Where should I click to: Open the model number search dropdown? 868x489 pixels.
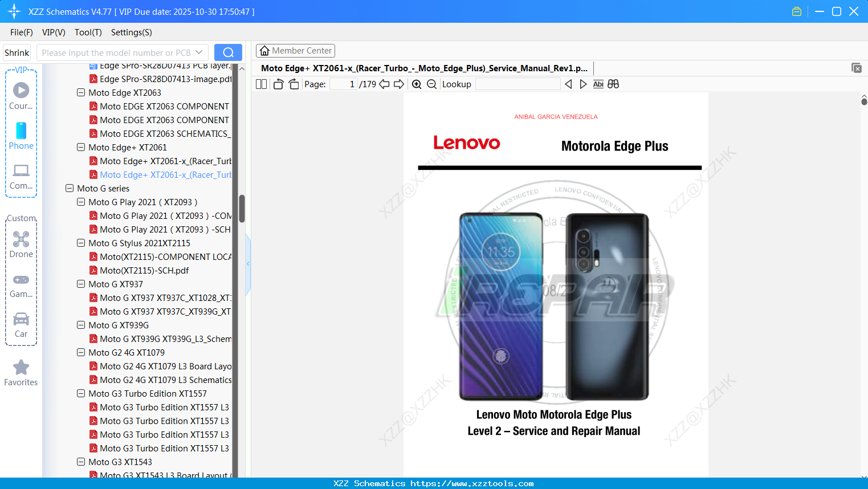(199, 52)
